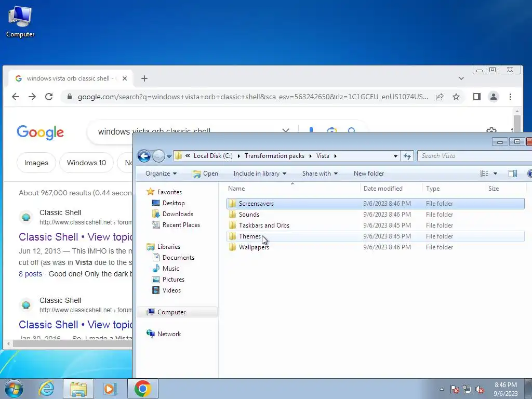Select the Screensavers folder

point(375,204)
